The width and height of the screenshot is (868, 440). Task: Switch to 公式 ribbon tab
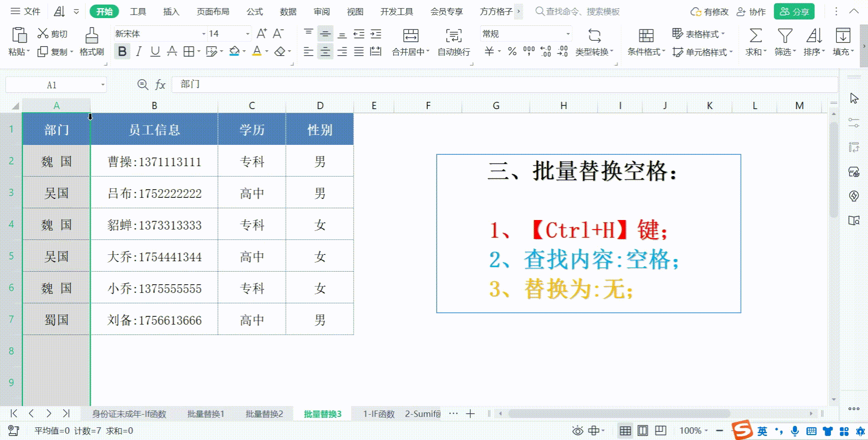255,11
